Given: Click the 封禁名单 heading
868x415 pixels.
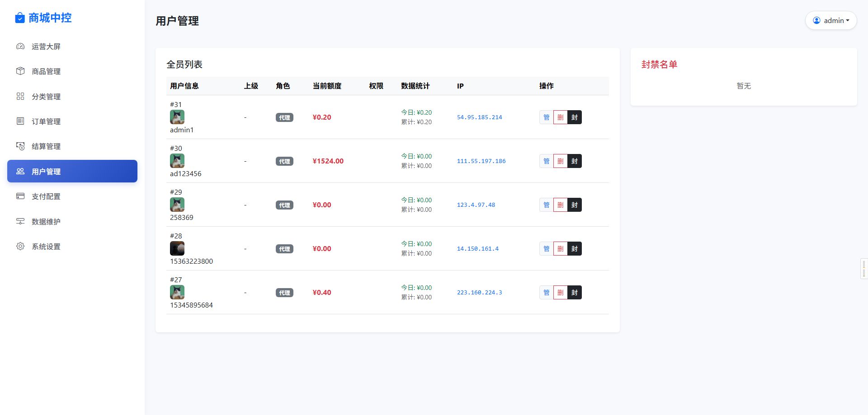Looking at the screenshot, I should pos(659,65).
